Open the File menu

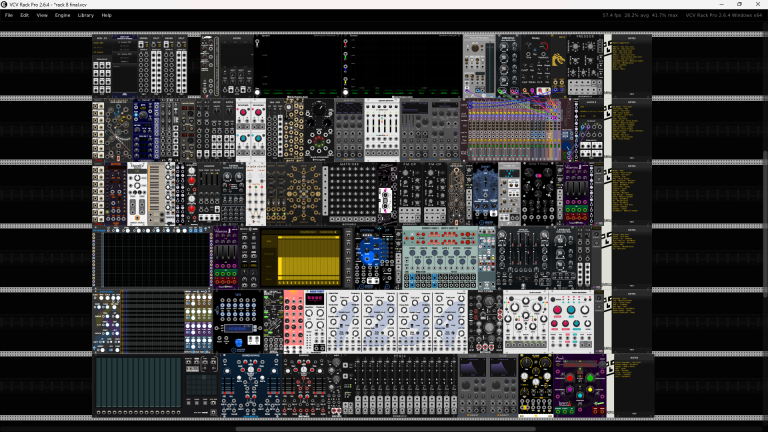9,15
